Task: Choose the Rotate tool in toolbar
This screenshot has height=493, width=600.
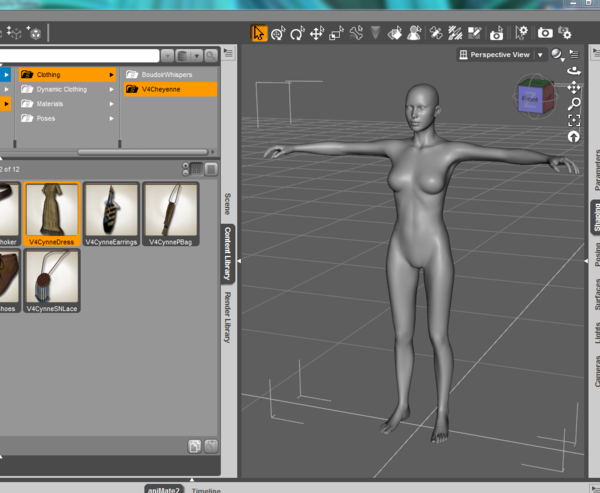Action: click(297, 33)
